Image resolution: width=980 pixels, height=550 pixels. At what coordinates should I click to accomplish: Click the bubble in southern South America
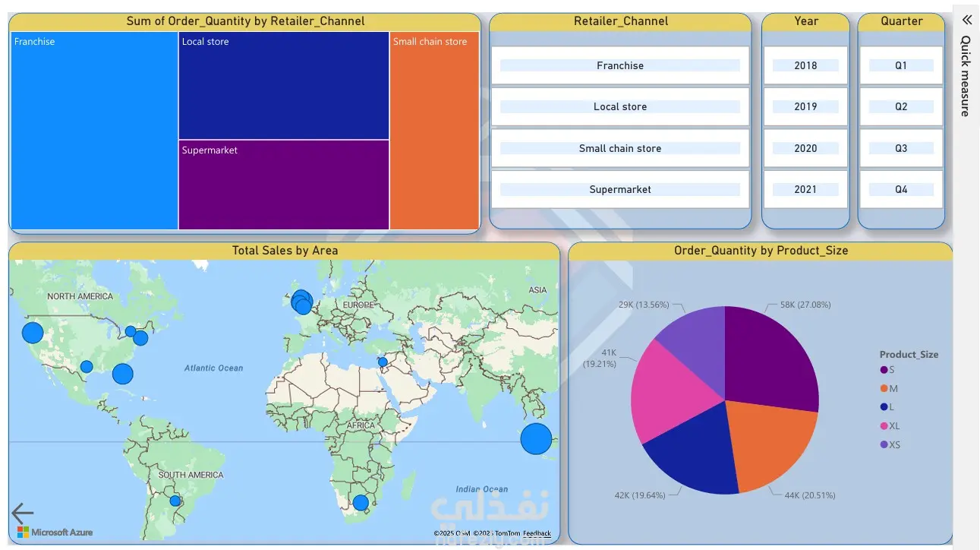pyautogui.click(x=175, y=501)
